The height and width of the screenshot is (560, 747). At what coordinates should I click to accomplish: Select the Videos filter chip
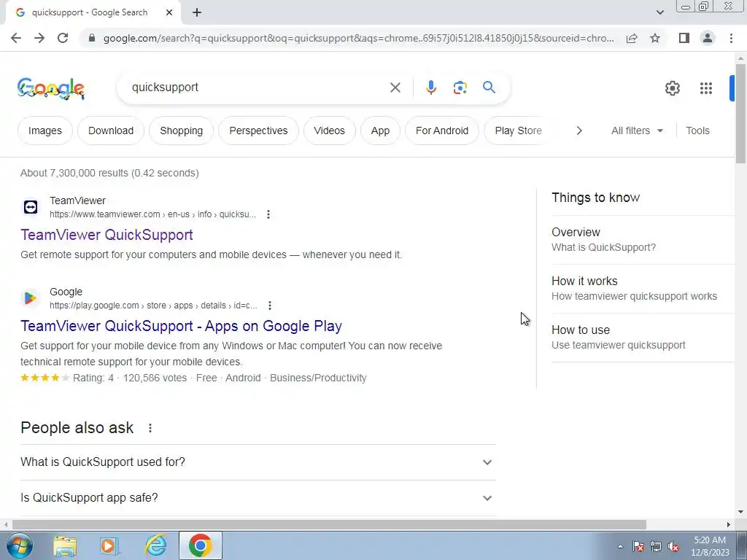point(329,131)
